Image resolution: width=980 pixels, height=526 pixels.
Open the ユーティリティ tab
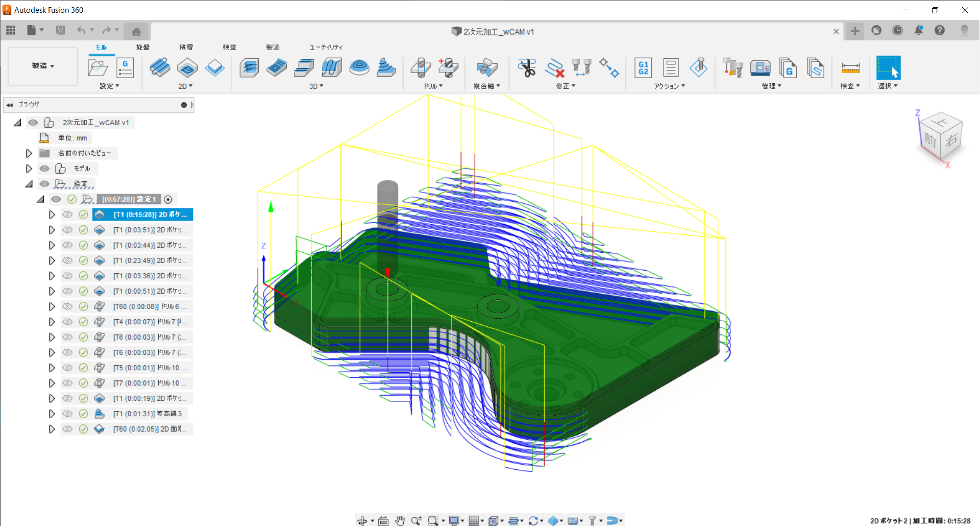[x=326, y=47]
